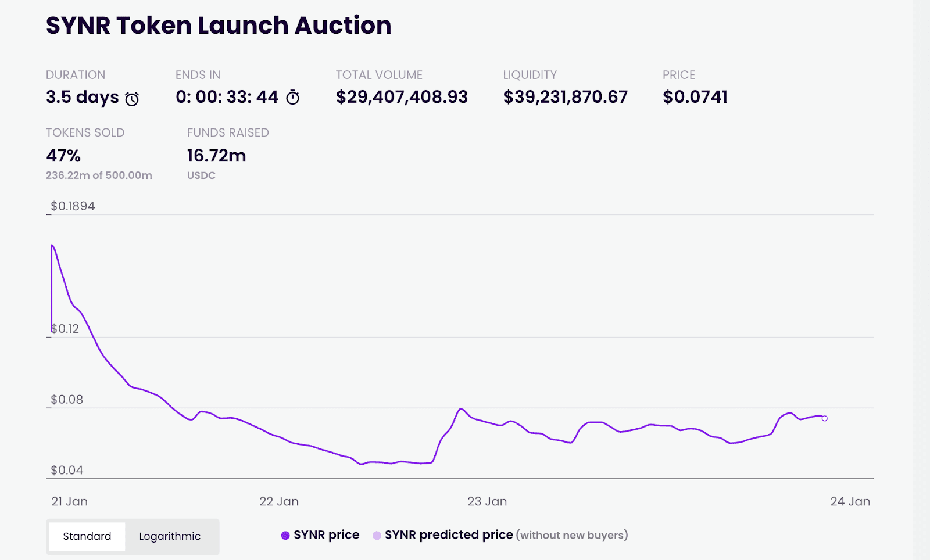Click the total volume amount $29,407,408.93
Image resolution: width=930 pixels, height=560 pixels.
[x=402, y=97]
